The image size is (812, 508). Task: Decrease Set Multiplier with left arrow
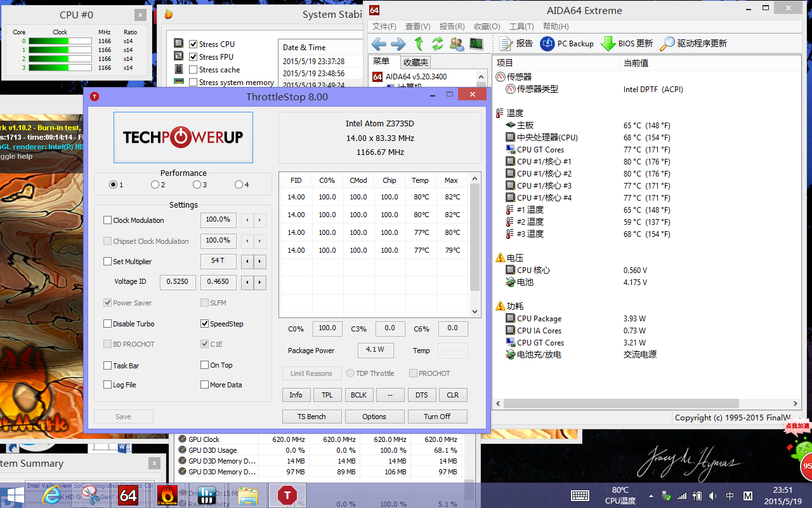point(247,262)
